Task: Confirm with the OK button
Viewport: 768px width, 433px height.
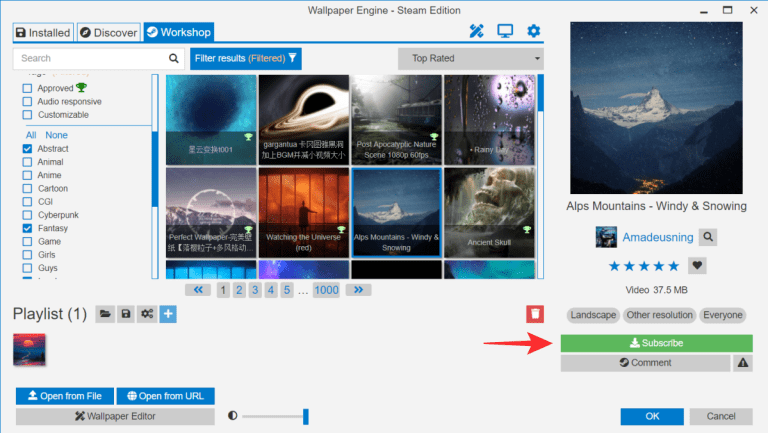Action: pos(652,416)
